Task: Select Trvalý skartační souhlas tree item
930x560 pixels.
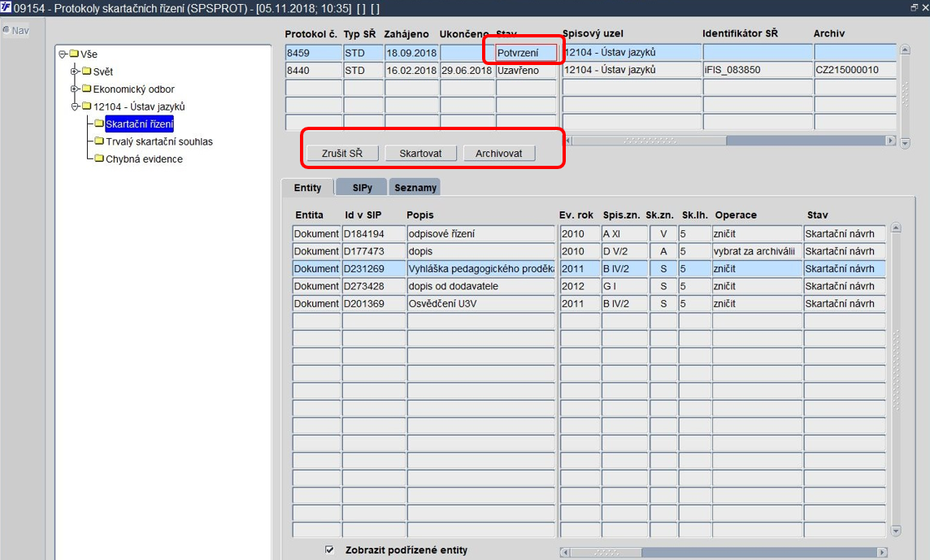Action: click(x=159, y=141)
